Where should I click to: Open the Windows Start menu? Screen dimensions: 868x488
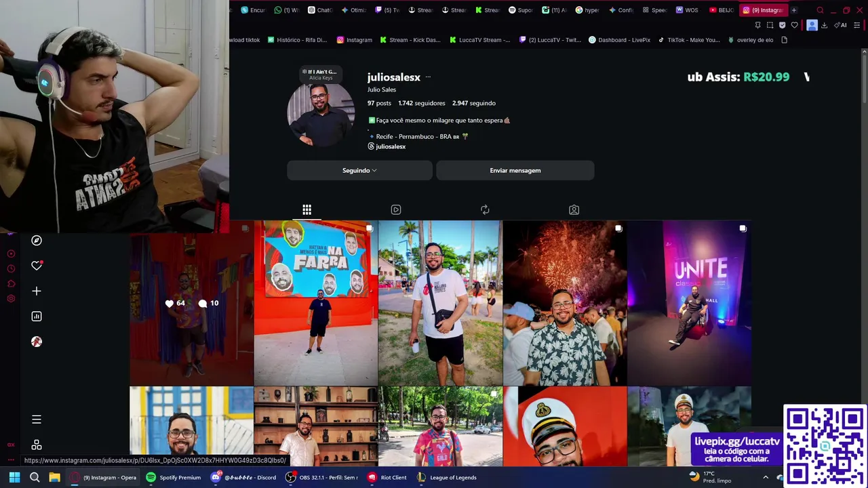[14, 477]
